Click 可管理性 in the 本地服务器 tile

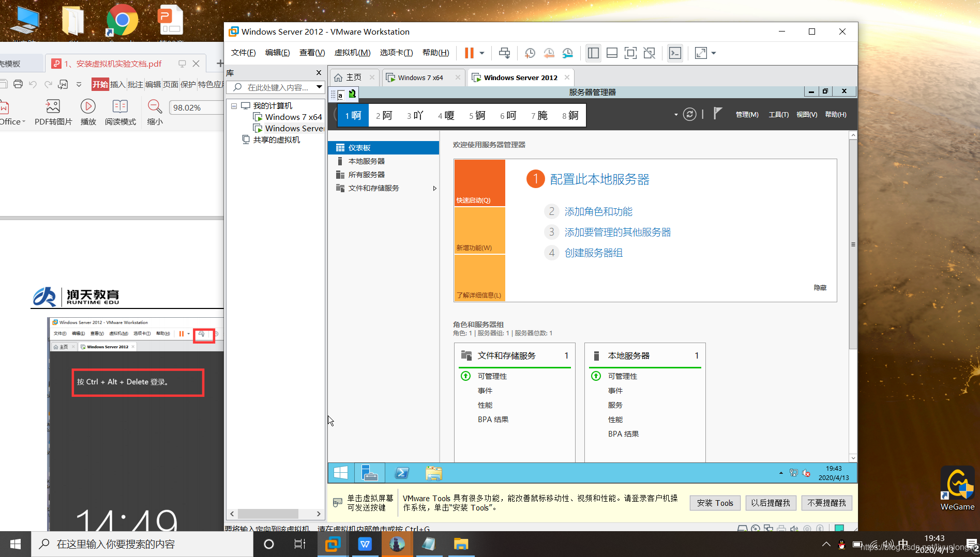tap(622, 376)
